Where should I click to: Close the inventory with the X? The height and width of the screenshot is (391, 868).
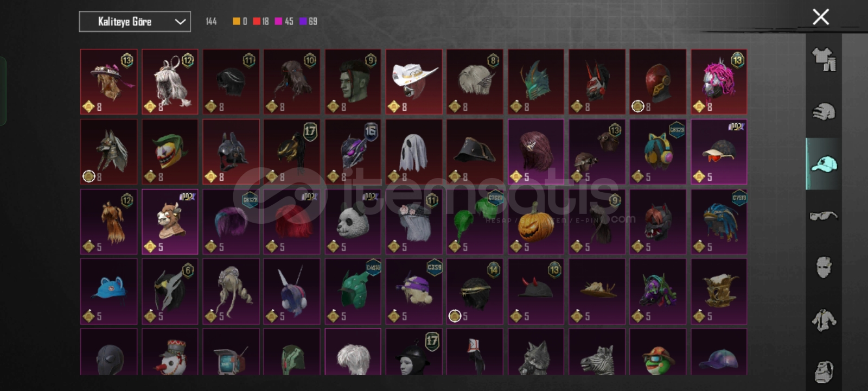pos(821,17)
